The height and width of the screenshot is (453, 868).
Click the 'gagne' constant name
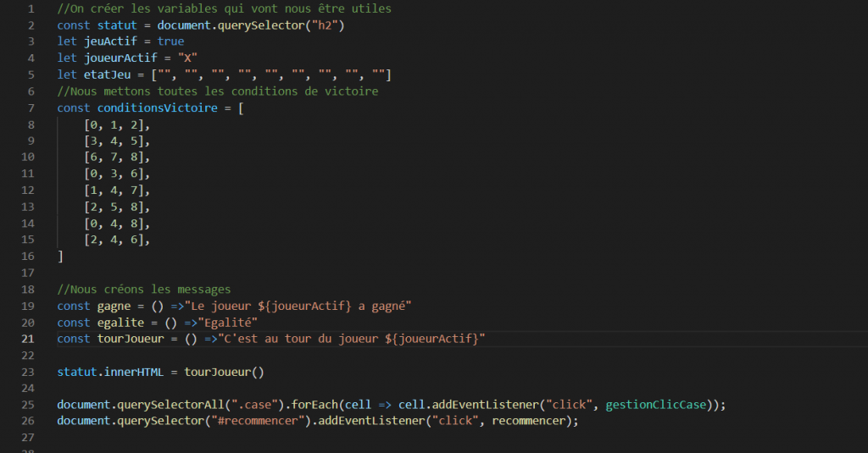pos(114,306)
